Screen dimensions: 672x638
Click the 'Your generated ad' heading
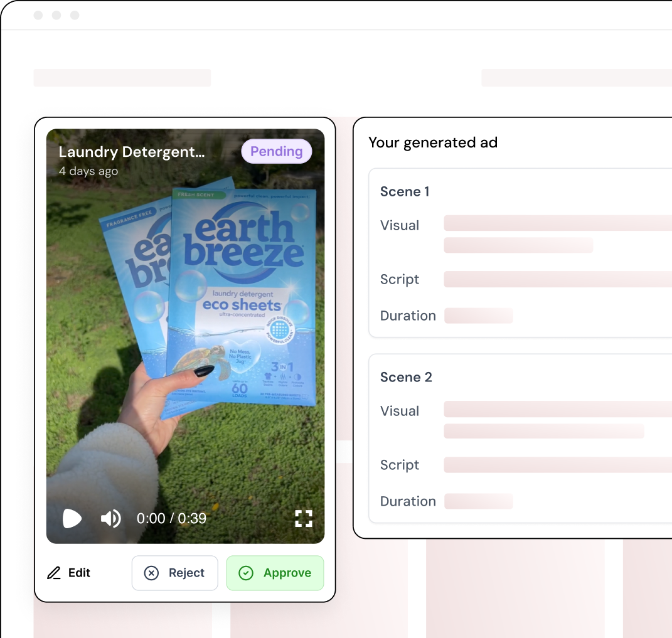click(x=433, y=142)
